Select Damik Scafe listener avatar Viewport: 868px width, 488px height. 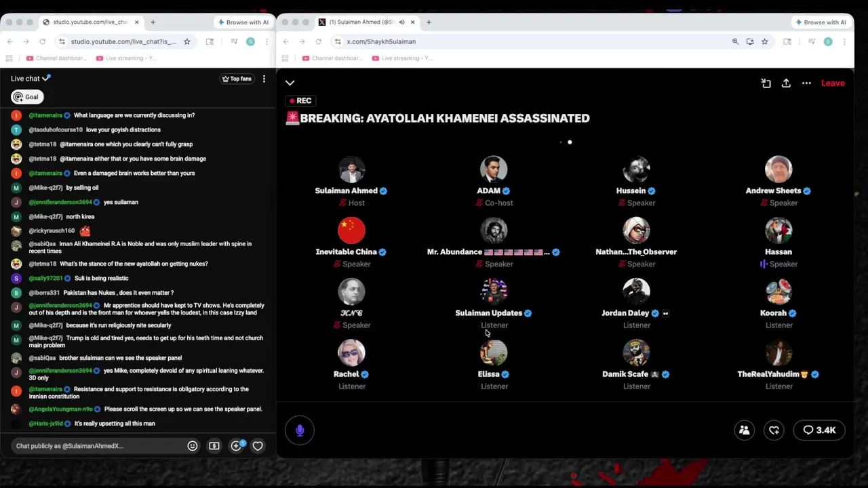pyautogui.click(x=636, y=352)
